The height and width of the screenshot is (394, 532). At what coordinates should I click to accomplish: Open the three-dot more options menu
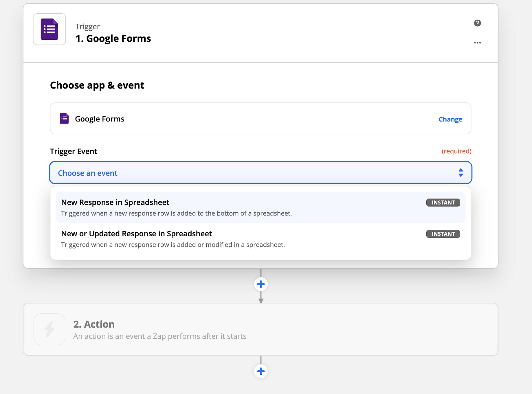[477, 43]
